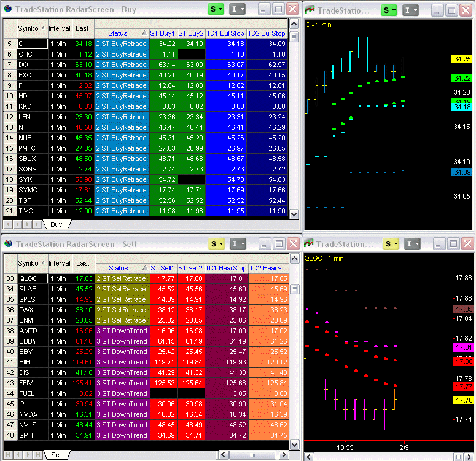Click the next-sheet navigation arrow beside the Sell tab
Viewport: 476px width, 461px height.
point(27,455)
